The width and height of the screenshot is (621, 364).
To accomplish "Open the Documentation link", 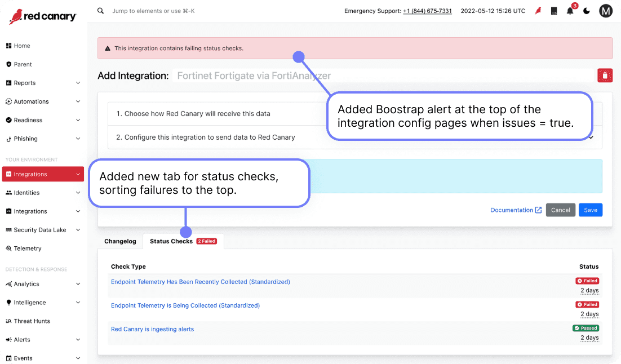I will pyautogui.click(x=516, y=210).
